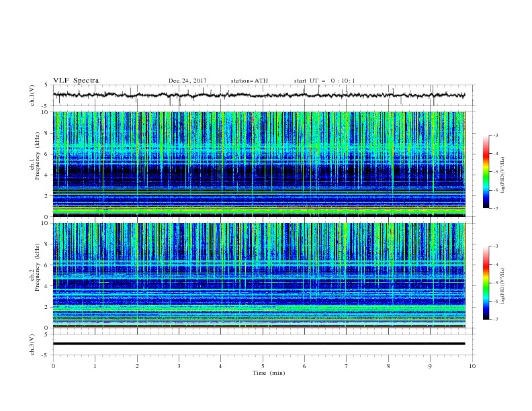This screenshot has height=411, width=532.
Task: Click time axis tick label "0"
Action: [x=53, y=366]
